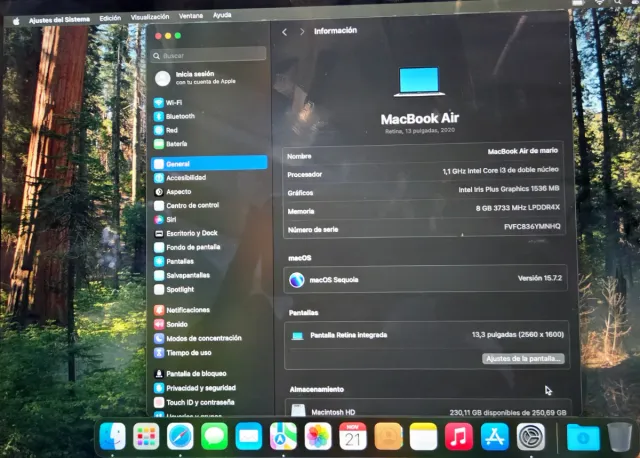Open Tiempo de uso settings
The height and width of the screenshot is (458, 640).
point(183,353)
